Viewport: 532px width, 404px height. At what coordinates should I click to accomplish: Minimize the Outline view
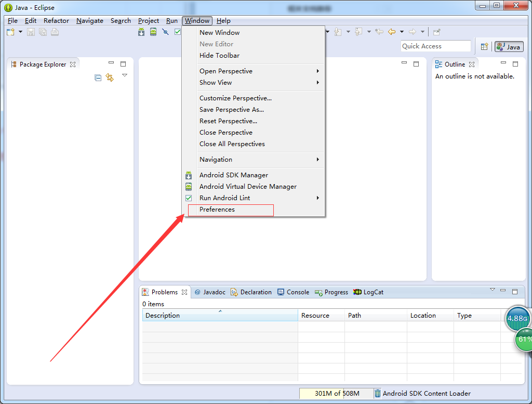[x=503, y=63]
